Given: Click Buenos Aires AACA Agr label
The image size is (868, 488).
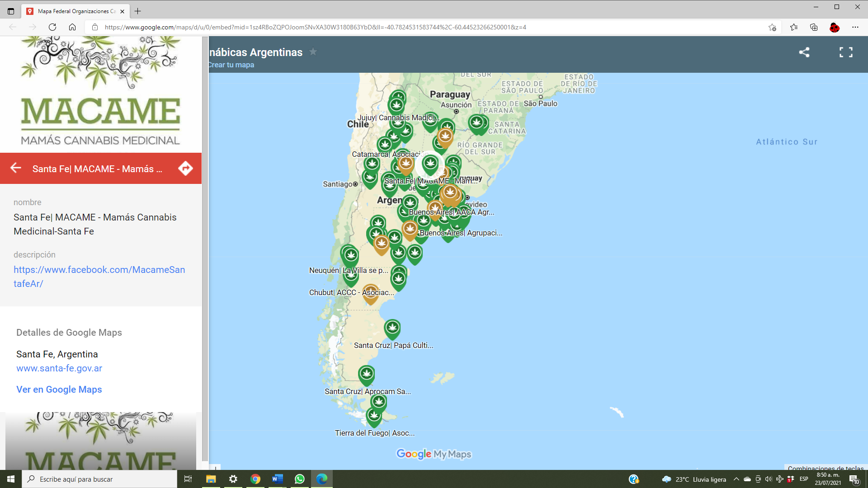Looking at the screenshot, I should click(452, 212).
